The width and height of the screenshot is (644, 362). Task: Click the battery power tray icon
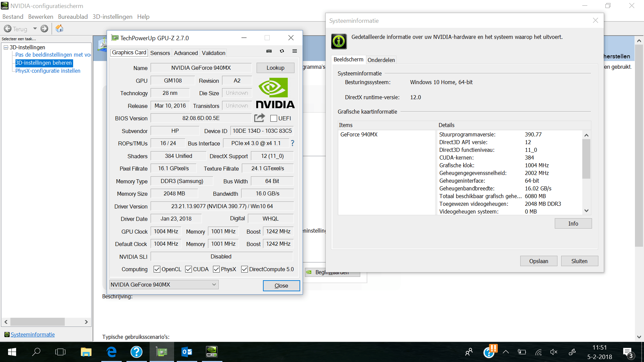(x=522, y=352)
